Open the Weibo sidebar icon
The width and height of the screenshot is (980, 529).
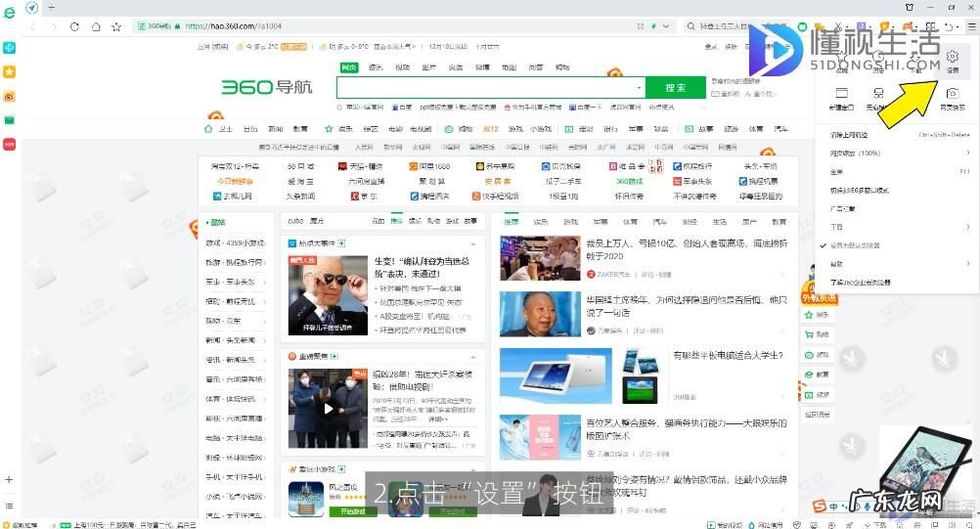[10, 97]
